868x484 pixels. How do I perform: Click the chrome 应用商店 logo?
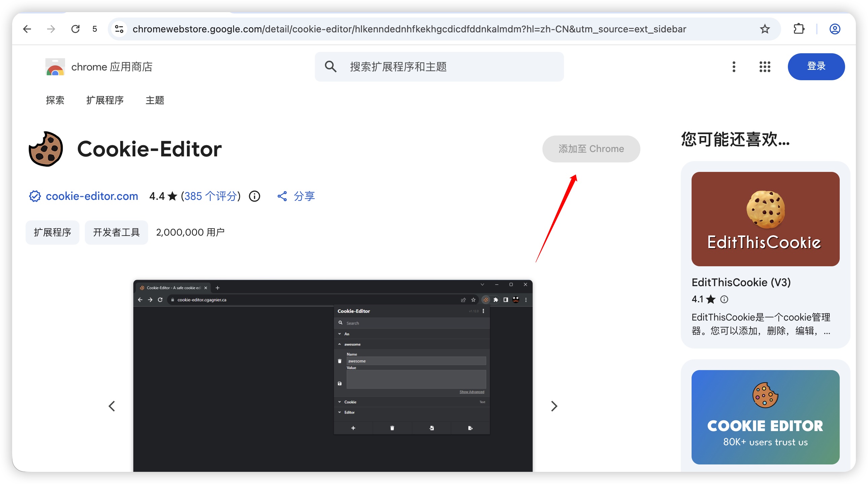click(55, 66)
